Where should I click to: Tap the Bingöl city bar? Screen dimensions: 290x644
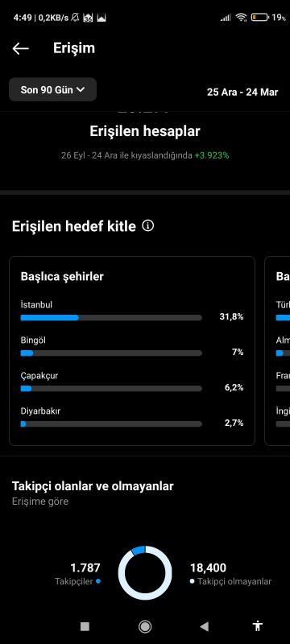coord(111,353)
